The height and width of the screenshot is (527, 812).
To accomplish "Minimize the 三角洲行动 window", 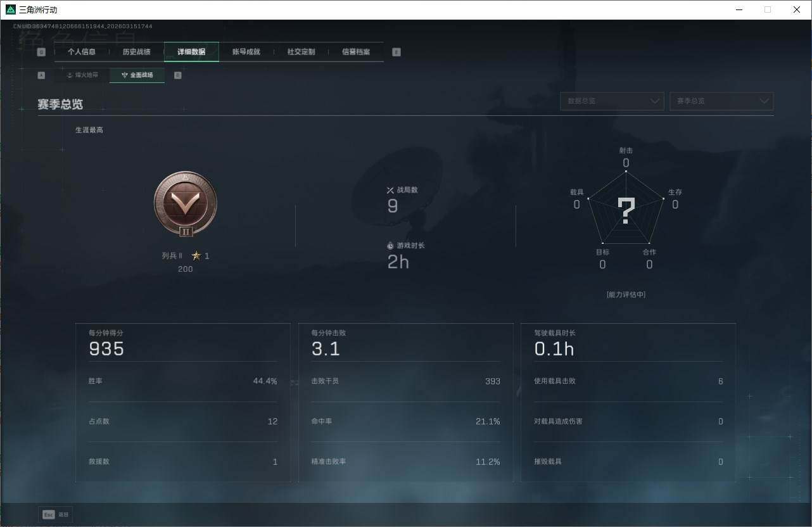I will point(739,10).
